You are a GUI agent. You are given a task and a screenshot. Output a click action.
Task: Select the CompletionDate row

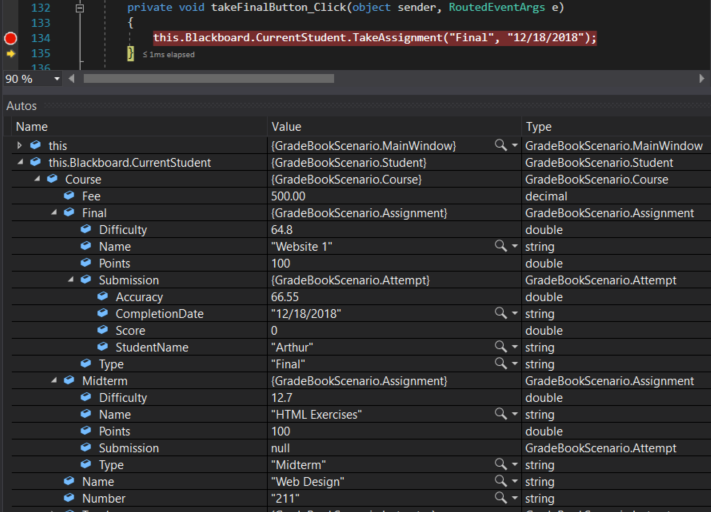pos(361,313)
